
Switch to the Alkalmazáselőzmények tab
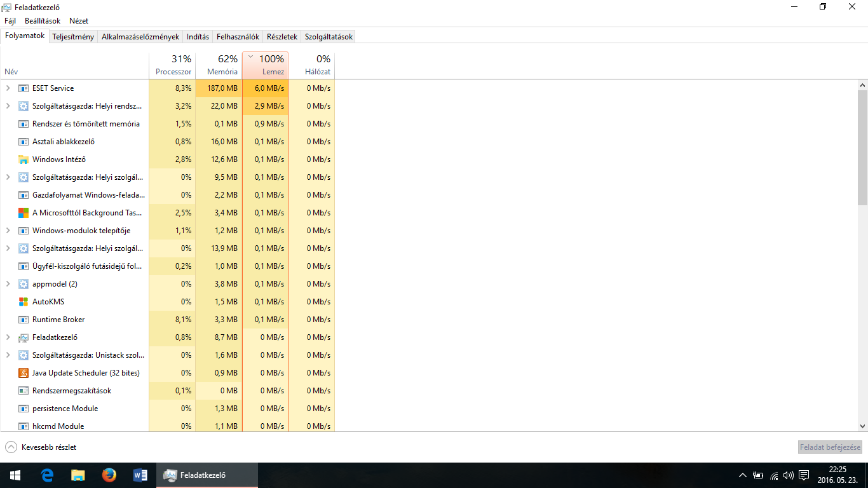tap(140, 37)
